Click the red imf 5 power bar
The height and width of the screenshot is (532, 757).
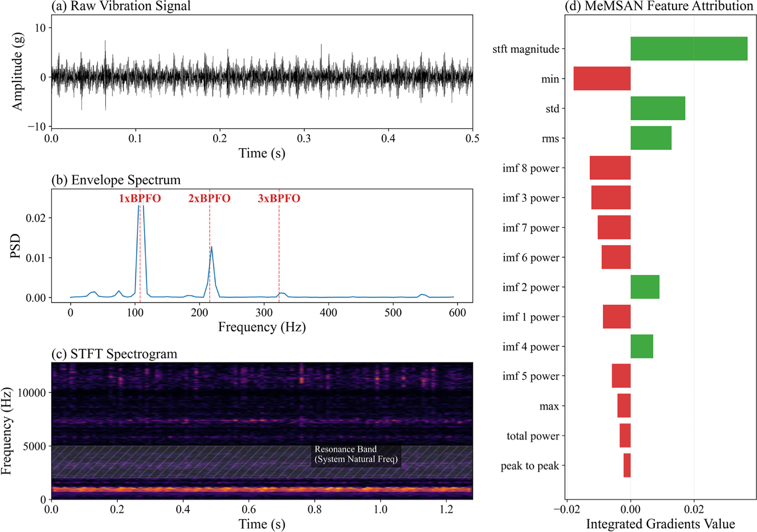click(621, 376)
